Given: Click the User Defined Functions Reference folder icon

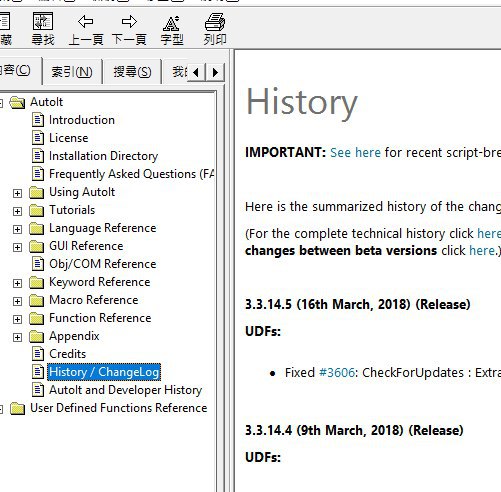Looking at the screenshot, I should pyautogui.click(x=17, y=408).
